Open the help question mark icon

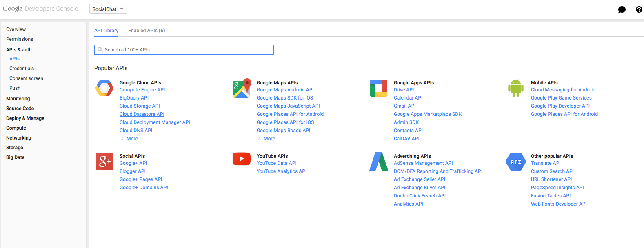[x=639, y=9]
